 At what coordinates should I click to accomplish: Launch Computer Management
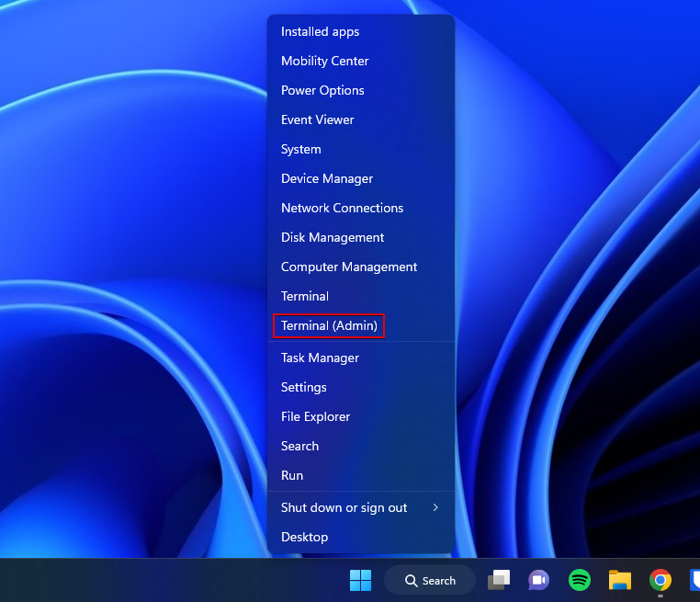(361, 267)
